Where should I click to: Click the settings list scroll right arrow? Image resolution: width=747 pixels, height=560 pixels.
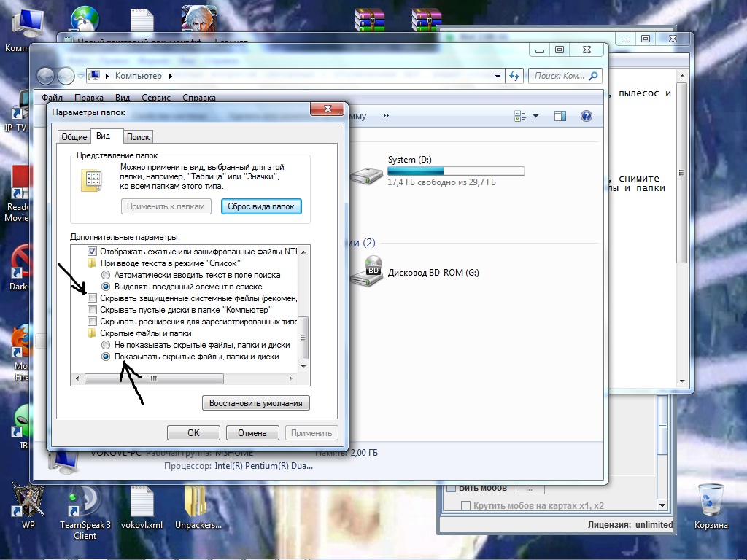tap(290, 378)
